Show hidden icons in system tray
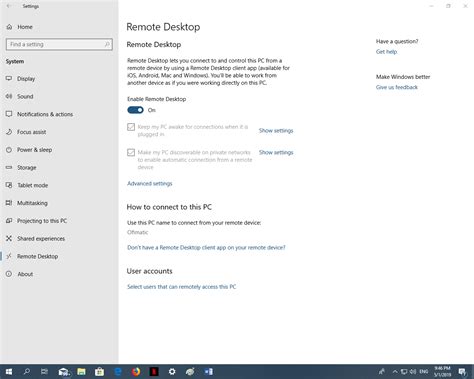This screenshot has width=474, height=379. coord(395,371)
